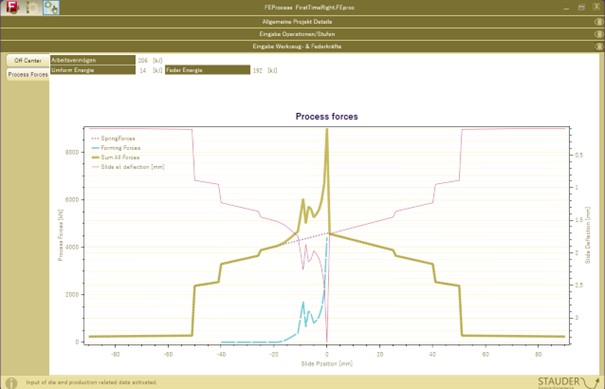Expand section via Eingabe Operationen/Stufen round icon

(x=598, y=34)
